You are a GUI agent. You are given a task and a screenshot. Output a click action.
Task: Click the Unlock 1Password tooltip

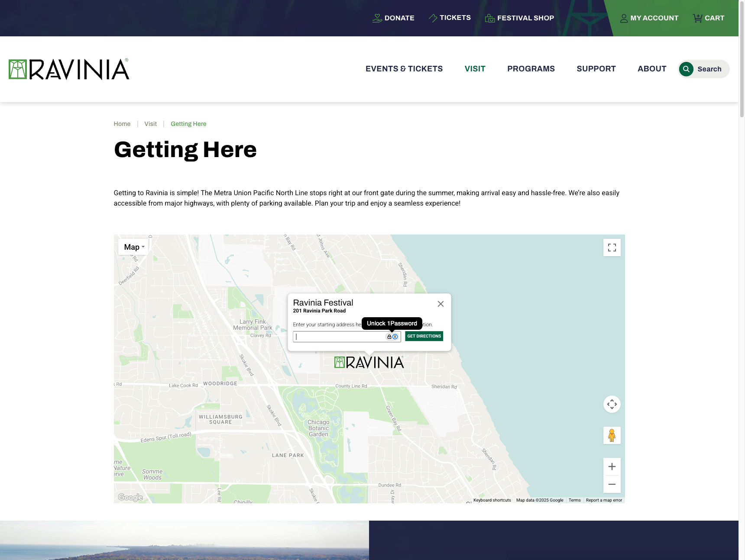tap(392, 323)
